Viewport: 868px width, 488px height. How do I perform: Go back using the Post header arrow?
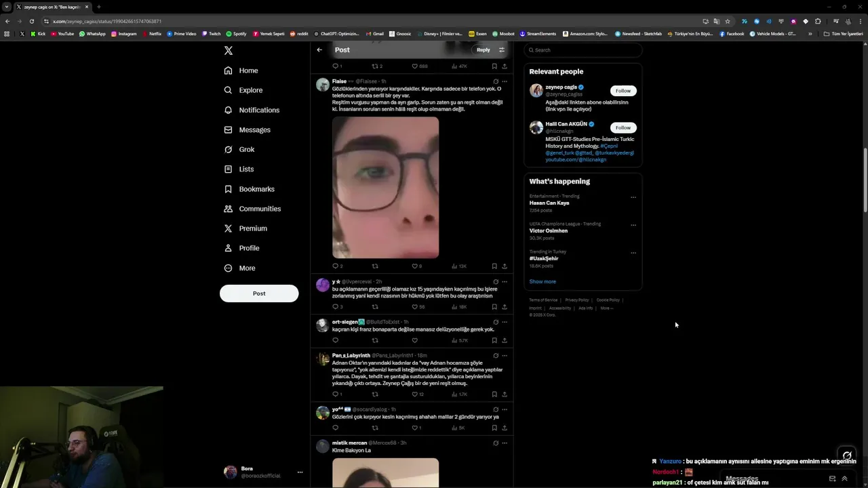click(x=319, y=49)
